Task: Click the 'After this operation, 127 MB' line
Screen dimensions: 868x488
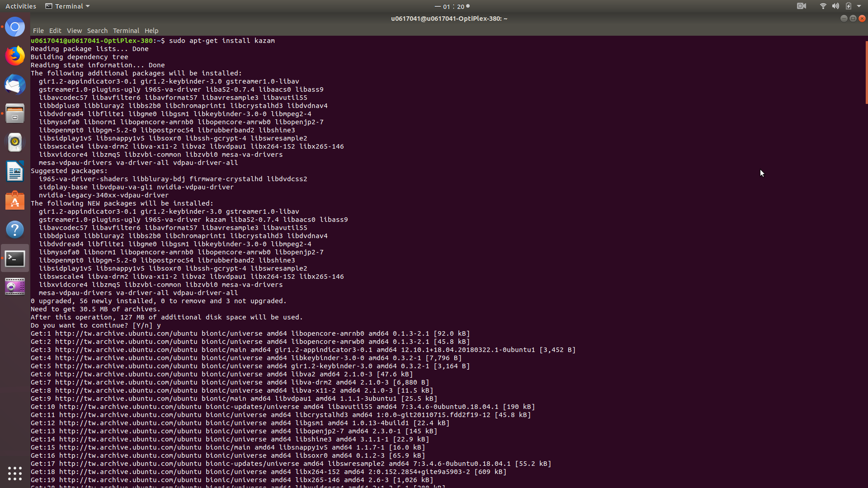Action: (x=167, y=317)
